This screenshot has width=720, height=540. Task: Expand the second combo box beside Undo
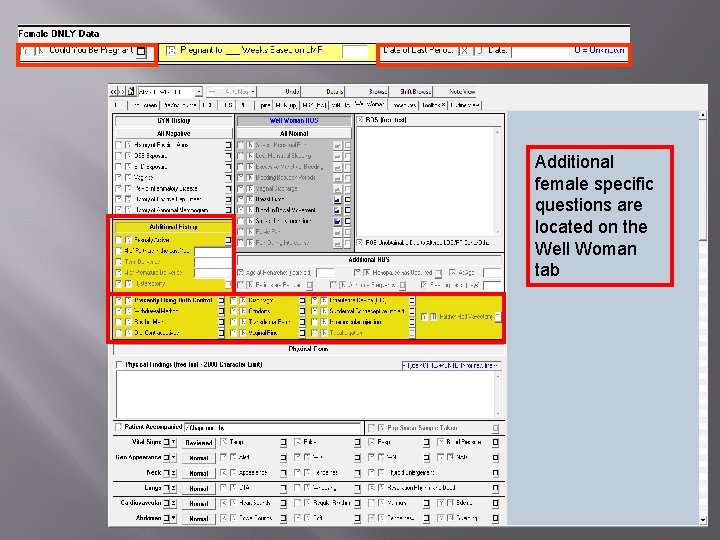point(253,92)
